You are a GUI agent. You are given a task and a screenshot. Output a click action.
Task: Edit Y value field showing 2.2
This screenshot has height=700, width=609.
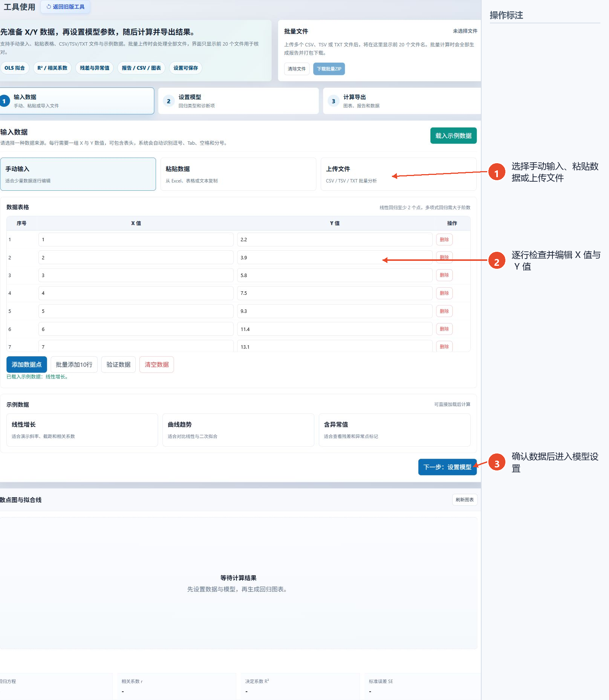point(335,240)
